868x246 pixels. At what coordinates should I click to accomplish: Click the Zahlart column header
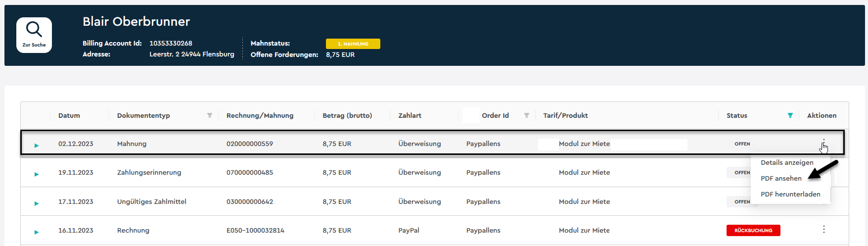tap(410, 115)
